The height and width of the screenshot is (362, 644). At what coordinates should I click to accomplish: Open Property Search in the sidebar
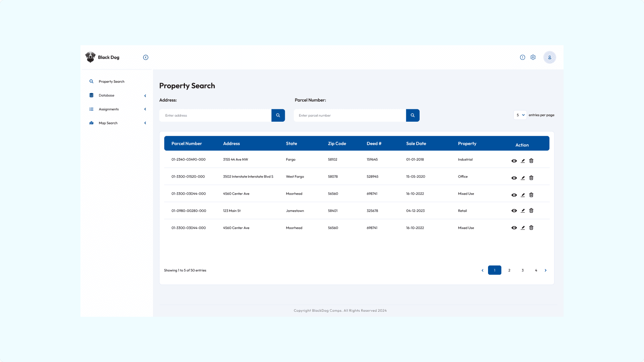[111, 81]
